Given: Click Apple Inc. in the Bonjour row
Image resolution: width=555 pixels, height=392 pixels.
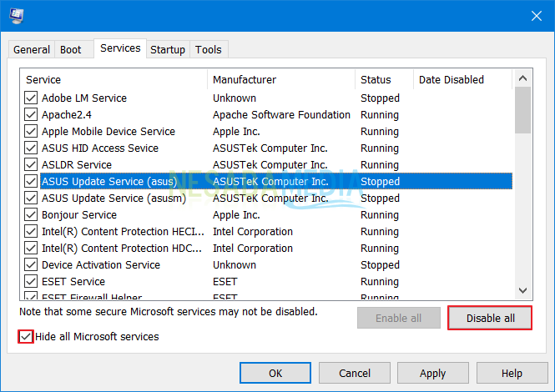Looking at the screenshot, I should tap(236, 214).
